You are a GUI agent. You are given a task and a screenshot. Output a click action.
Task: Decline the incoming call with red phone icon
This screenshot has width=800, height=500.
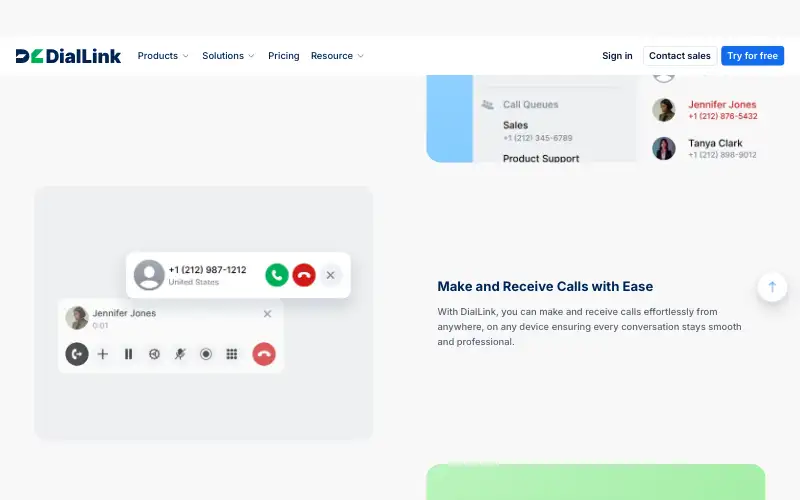tap(304, 275)
